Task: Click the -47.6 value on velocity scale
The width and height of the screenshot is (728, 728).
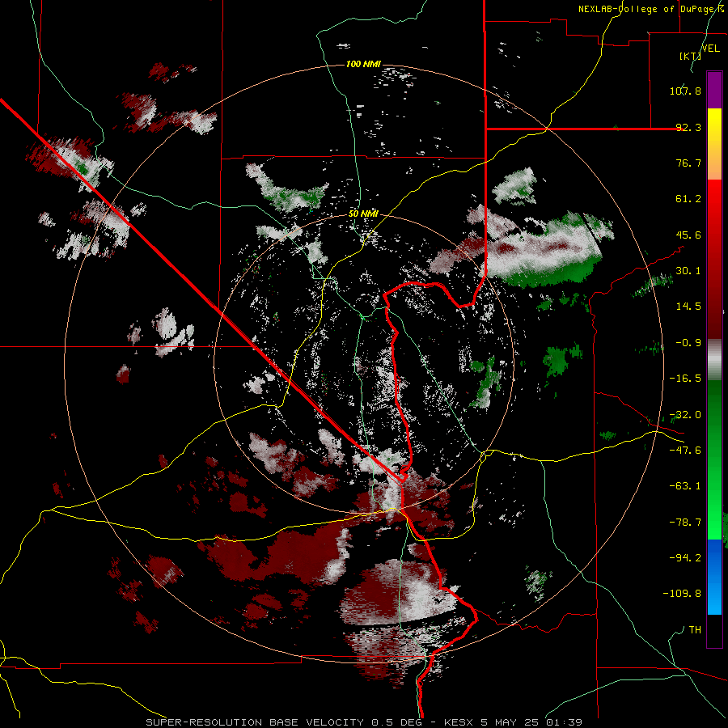Action: tap(685, 451)
